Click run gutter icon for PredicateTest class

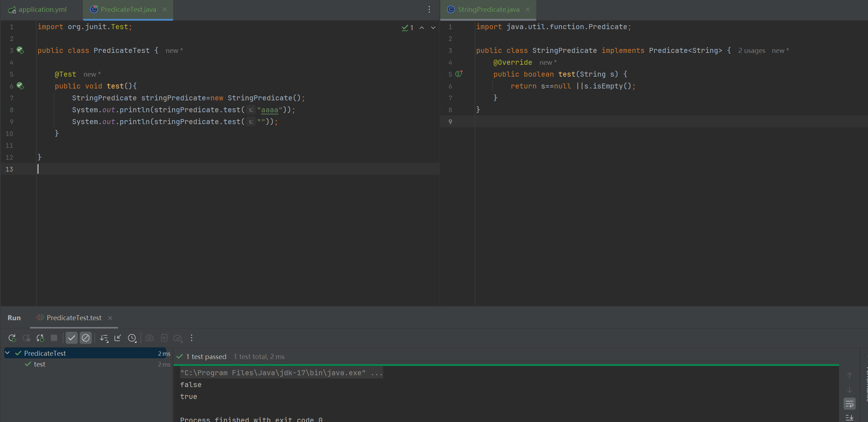(21, 50)
